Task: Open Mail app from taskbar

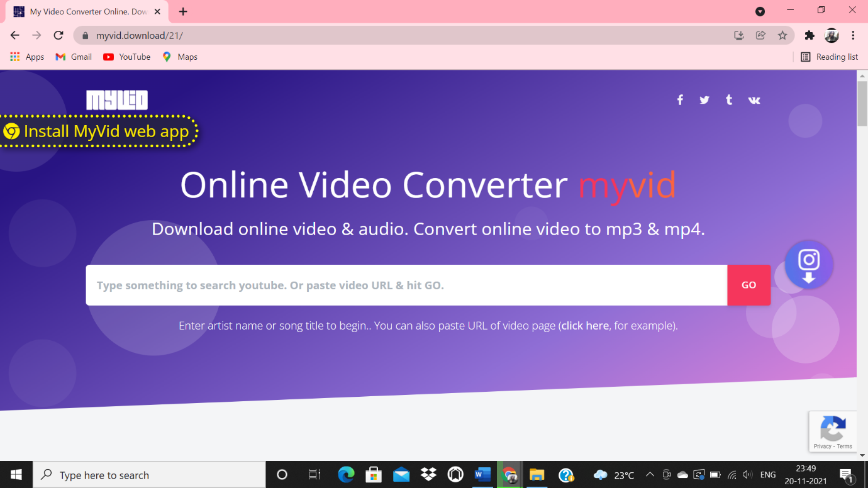Action: click(401, 475)
